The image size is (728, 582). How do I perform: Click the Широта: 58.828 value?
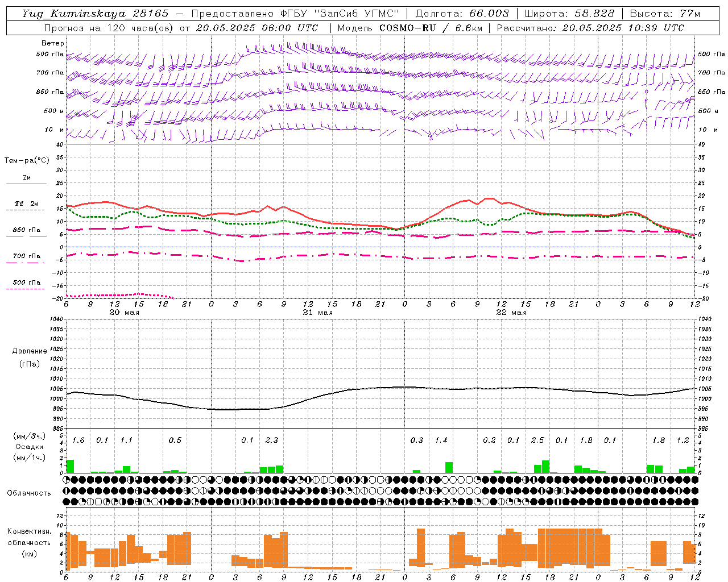pyautogui.click(x=569, y=14)
